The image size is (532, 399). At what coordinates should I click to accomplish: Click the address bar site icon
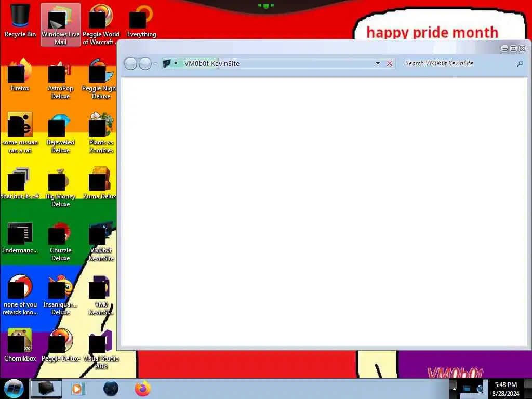(167, 63)
